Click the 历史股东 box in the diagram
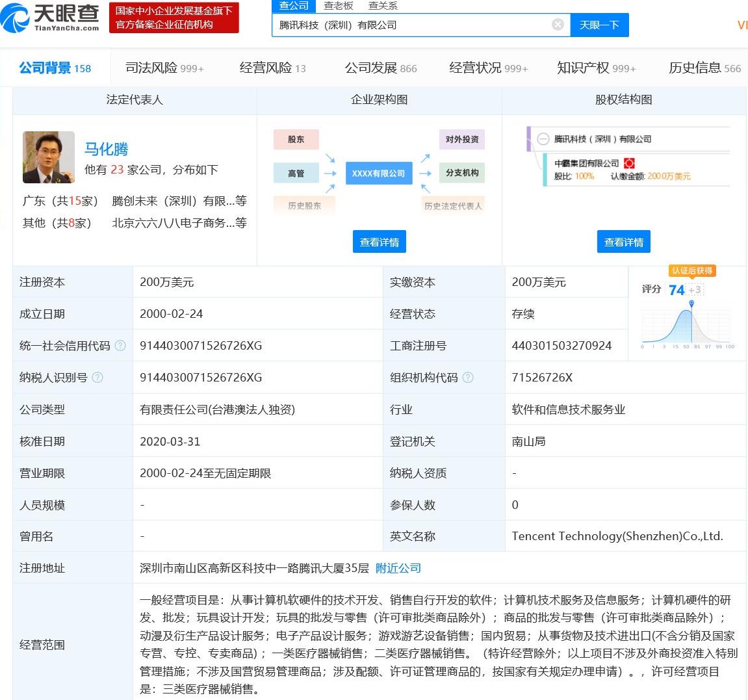 point(304,205)
